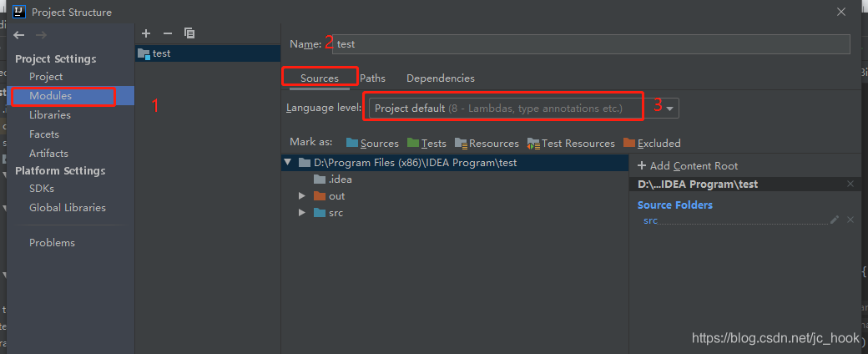Select the src folder row
The width and height of the screenshot is (868, 354).
tap(328, 213)
